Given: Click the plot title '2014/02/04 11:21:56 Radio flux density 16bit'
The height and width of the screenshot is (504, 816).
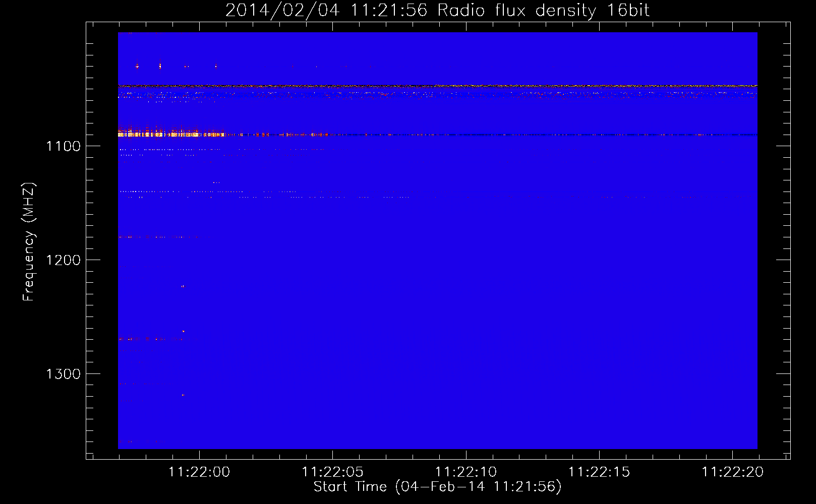Looking at the screenshot, I should tap(437, 10).
